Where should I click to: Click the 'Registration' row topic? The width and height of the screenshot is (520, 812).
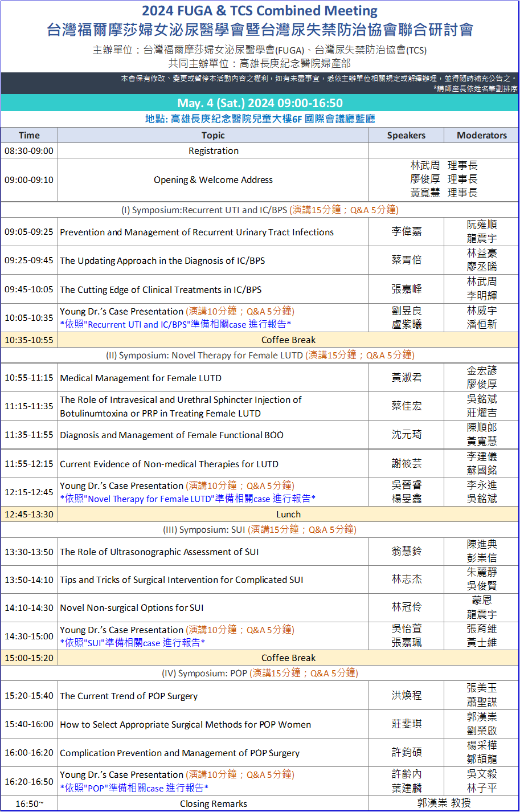pyautogui.click(x=213, y=151)
